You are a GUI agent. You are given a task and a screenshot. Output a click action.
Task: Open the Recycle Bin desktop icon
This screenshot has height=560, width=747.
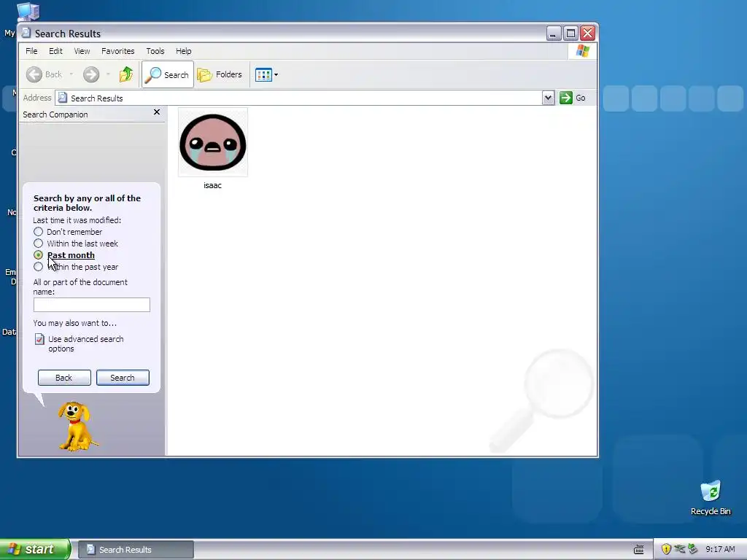point(711,498)
